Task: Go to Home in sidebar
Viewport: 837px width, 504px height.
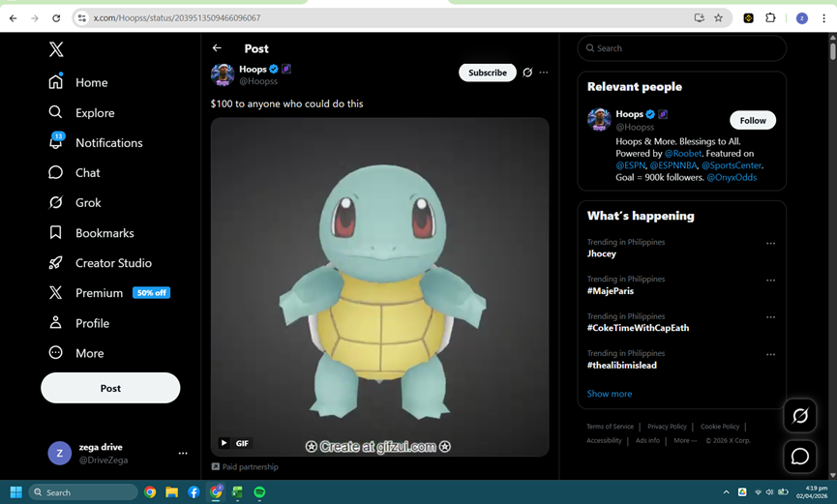Action: [x=78, y=82]
